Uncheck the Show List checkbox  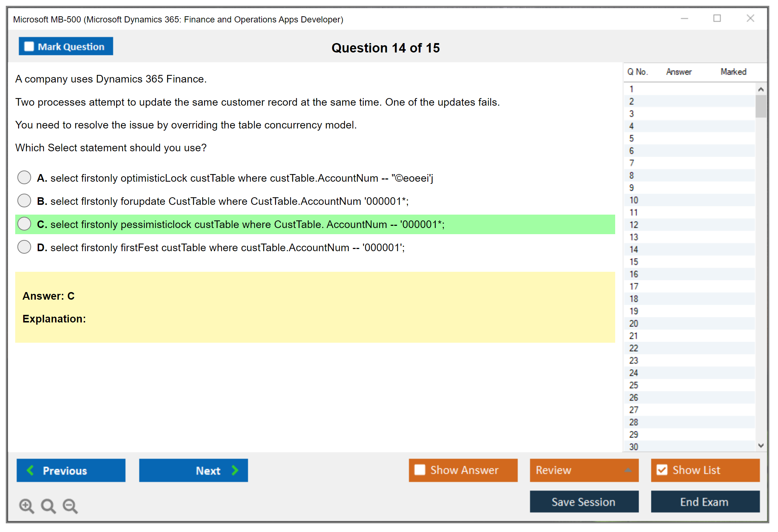[x=662, y=470]
